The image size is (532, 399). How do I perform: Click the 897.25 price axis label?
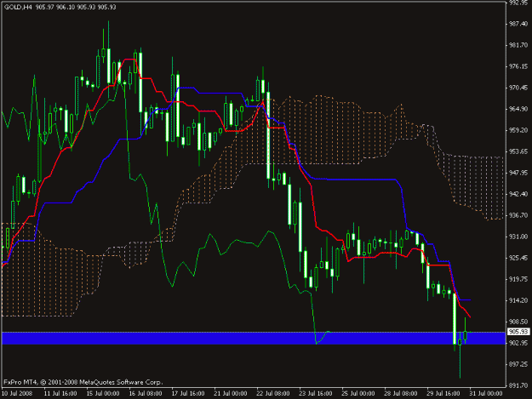click(518, 364)
